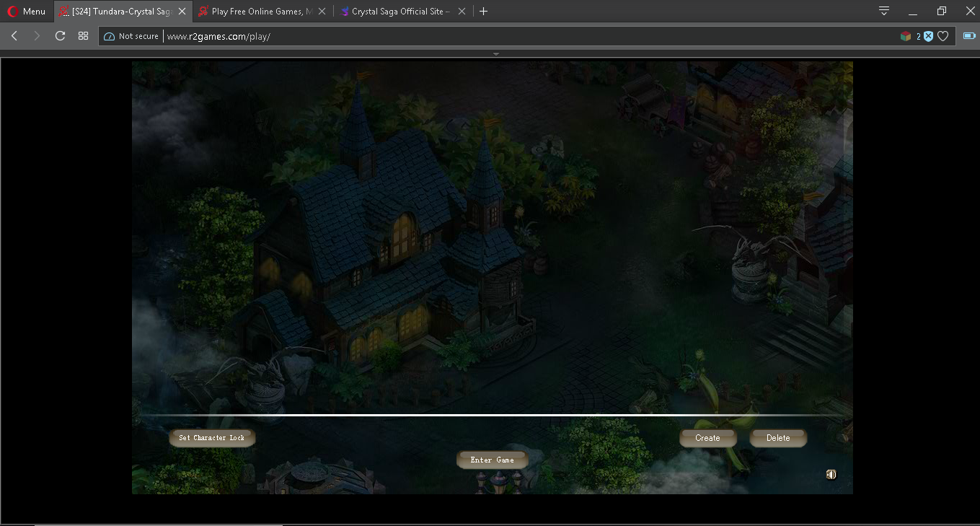This screenshot has height=526, width=980.
Task: Open the Opera Menu button
Action: [26, 12]
